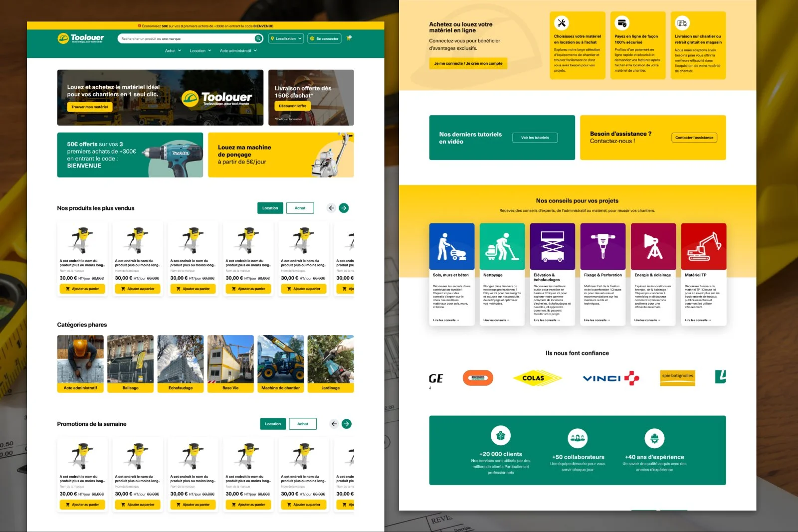Open the shopping cart icon in the header
The image size is (798, 532).
click(349, 38)
